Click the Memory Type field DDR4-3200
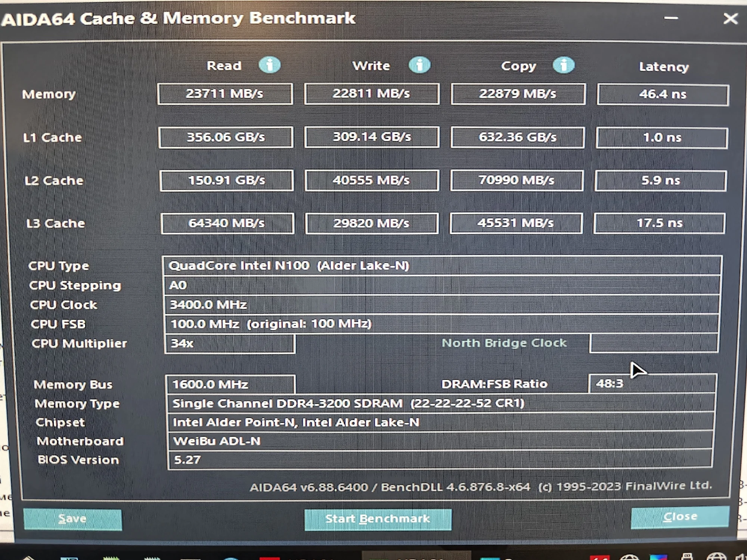 (x=441, y=403)
